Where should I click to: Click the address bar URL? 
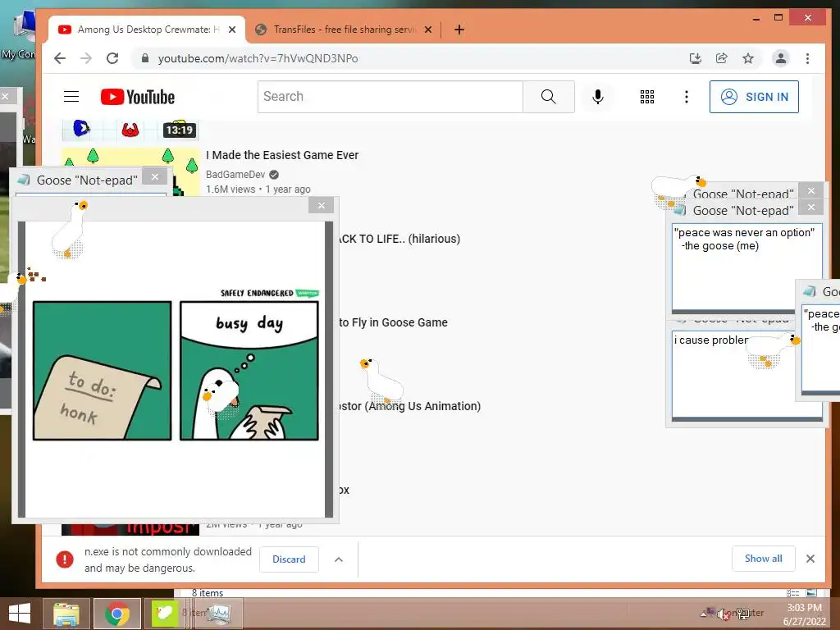pyautogui.click(x=258, y=58)
